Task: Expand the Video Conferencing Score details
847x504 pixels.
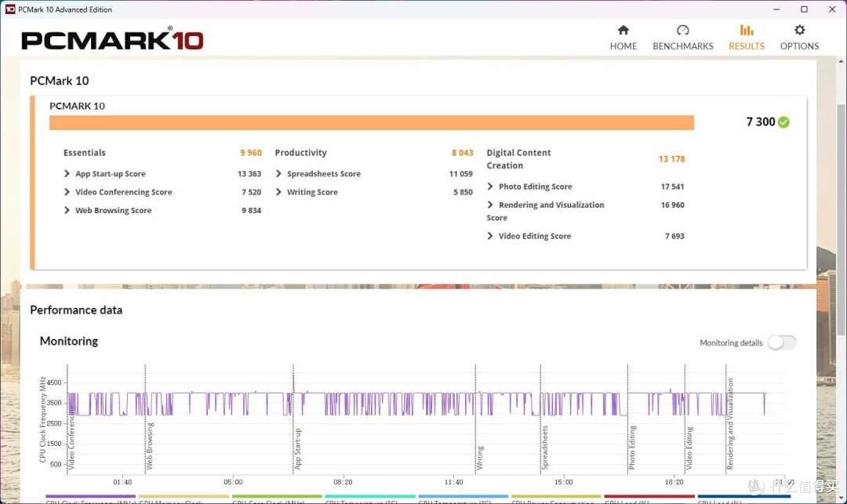Action: pyautogui.click(x=67, y=192)
